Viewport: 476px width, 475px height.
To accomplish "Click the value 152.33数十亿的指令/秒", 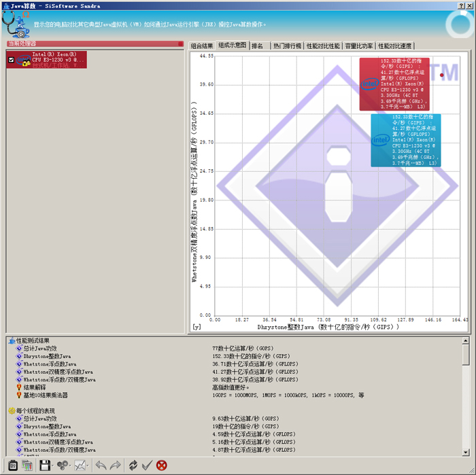I will click(252, 356).
